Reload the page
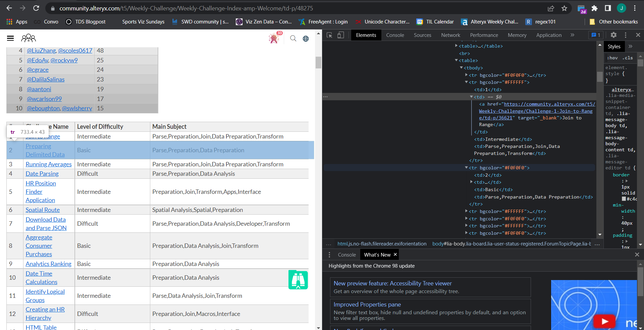The image size is (644, 330). coord(36,8)
